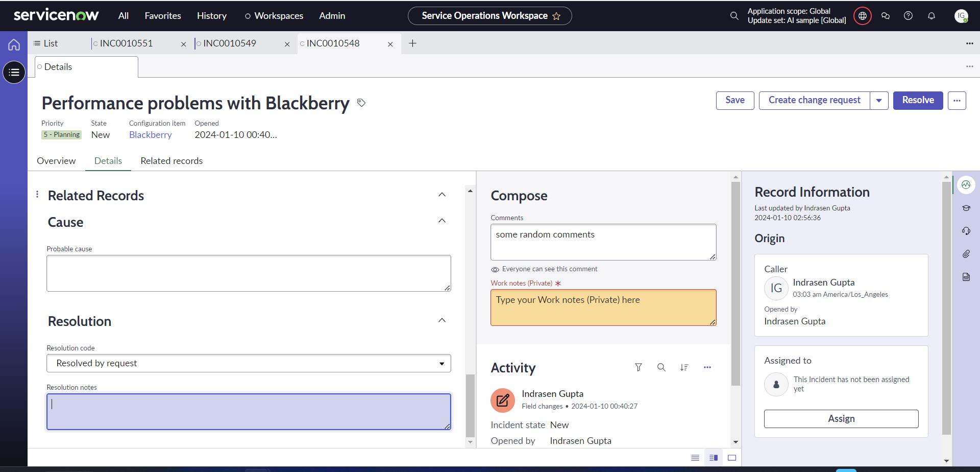Switch to full-width form layout icon

point(732,458)
